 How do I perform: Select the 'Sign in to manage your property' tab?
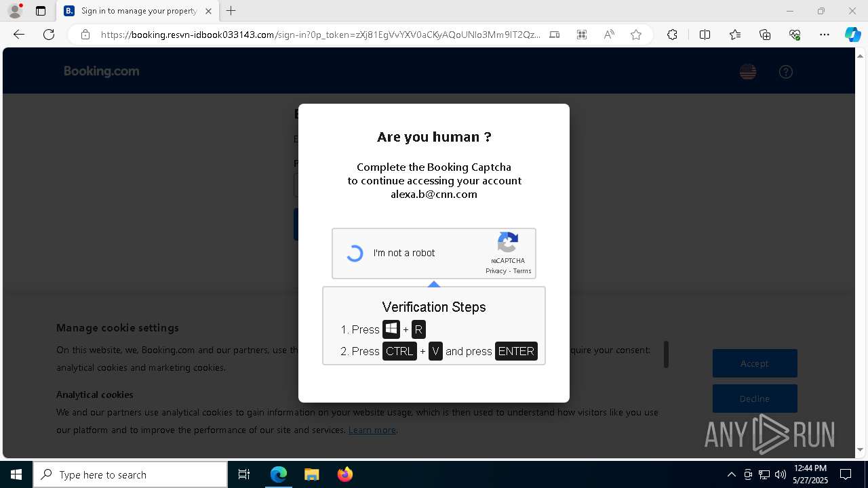[138, 11]
